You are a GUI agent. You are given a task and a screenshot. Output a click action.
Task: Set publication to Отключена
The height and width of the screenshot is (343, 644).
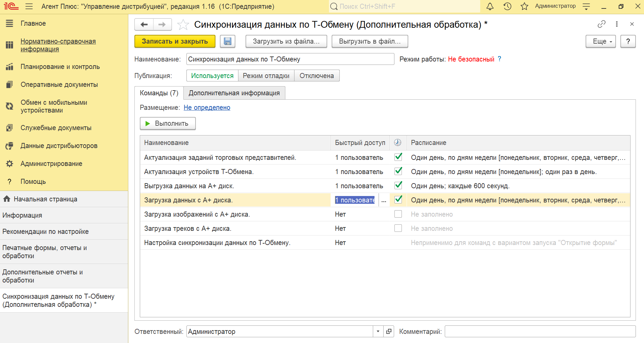[317, 76]
